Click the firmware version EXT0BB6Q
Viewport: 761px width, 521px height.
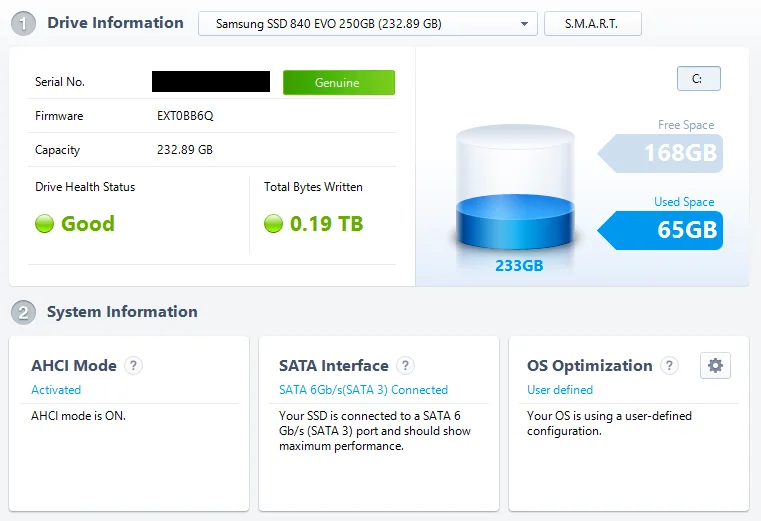(x=185, y=116)
